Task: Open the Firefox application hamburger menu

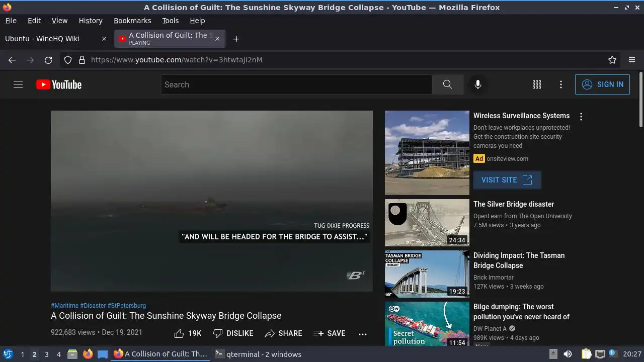Action: [632, 60]
